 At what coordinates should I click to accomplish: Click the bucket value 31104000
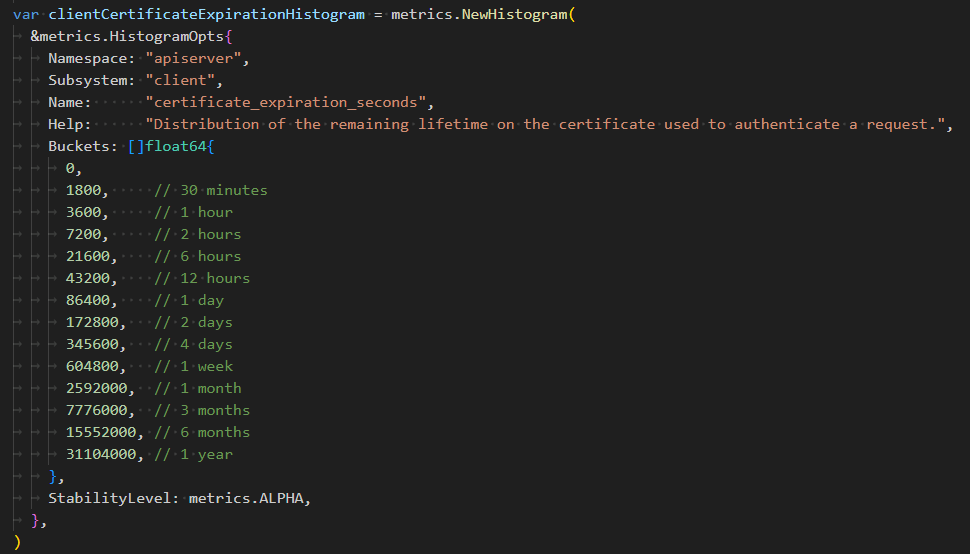[x=101, y=454]
